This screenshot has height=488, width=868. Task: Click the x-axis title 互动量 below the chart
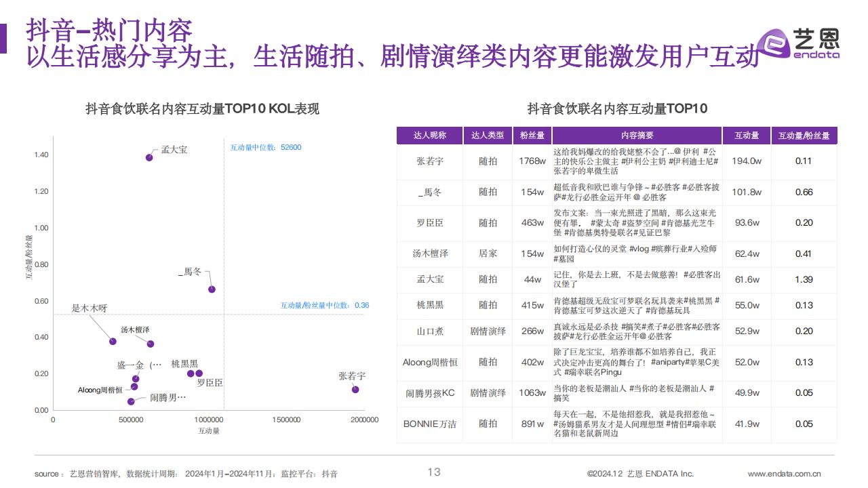pyautogui.click(x=209, y=430)
